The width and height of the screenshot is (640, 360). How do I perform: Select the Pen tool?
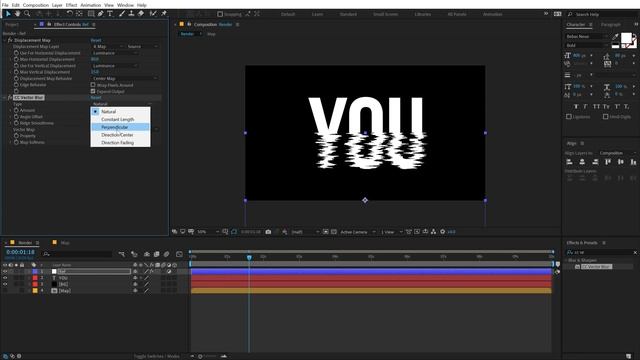pos(100,14)
